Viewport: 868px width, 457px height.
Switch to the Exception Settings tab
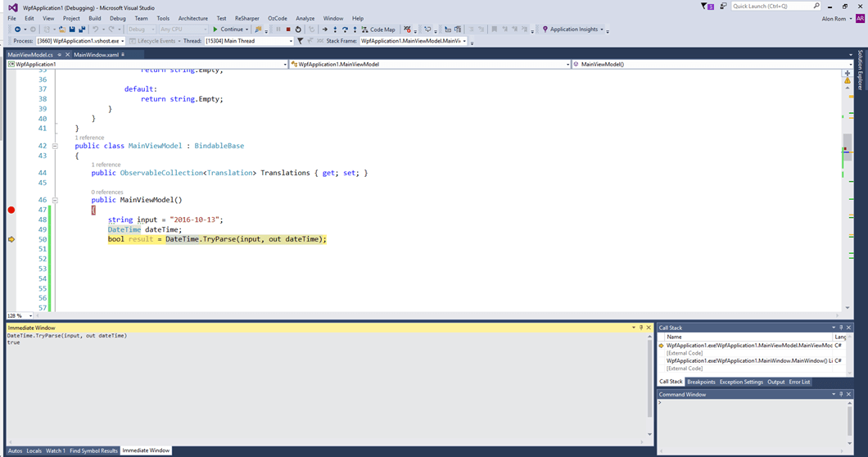coord(741,382)
